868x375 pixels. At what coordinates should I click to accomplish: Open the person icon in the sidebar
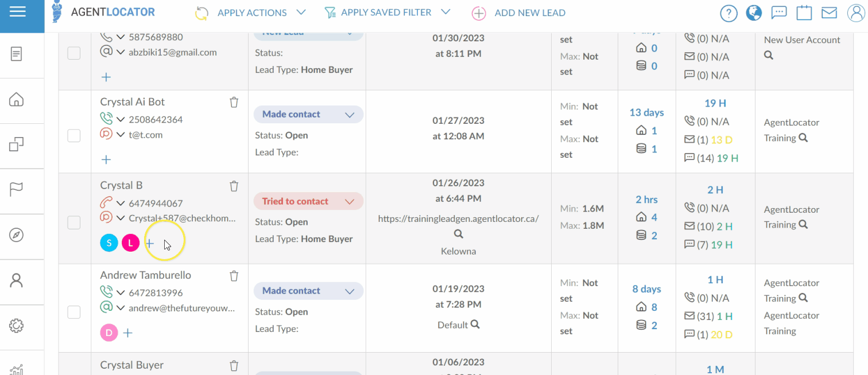pos(17,280)
